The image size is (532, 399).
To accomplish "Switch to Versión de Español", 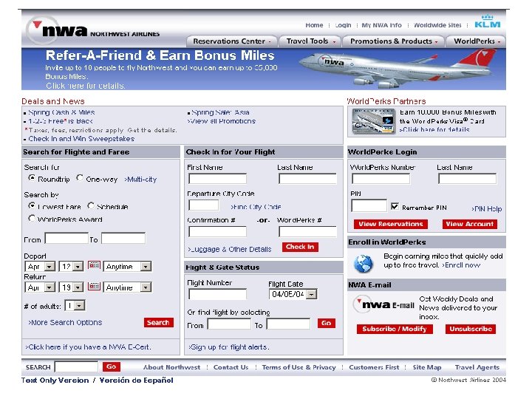I will click(x=136, y=381).
